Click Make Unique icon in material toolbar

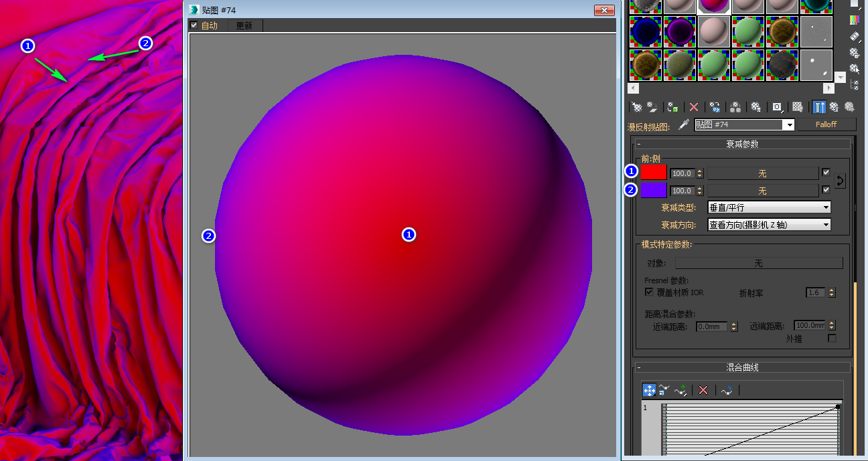pyautogui.click(x=735, y=107)
